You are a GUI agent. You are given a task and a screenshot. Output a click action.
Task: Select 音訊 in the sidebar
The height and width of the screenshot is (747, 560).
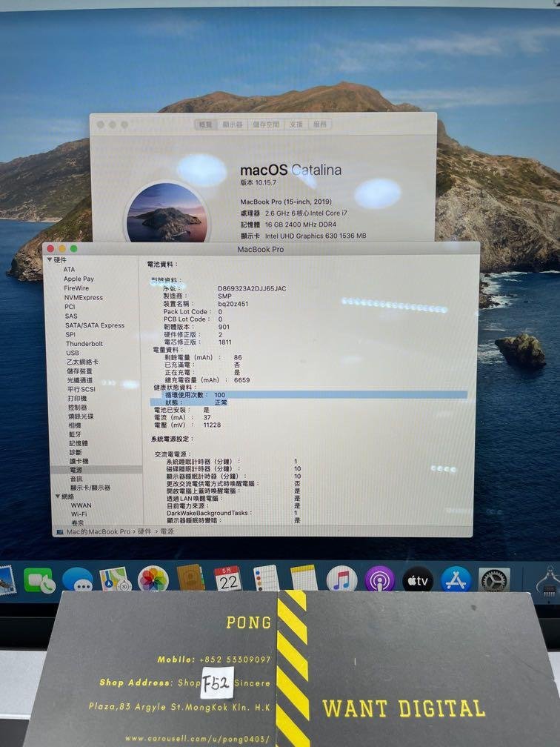coord(76,479)
